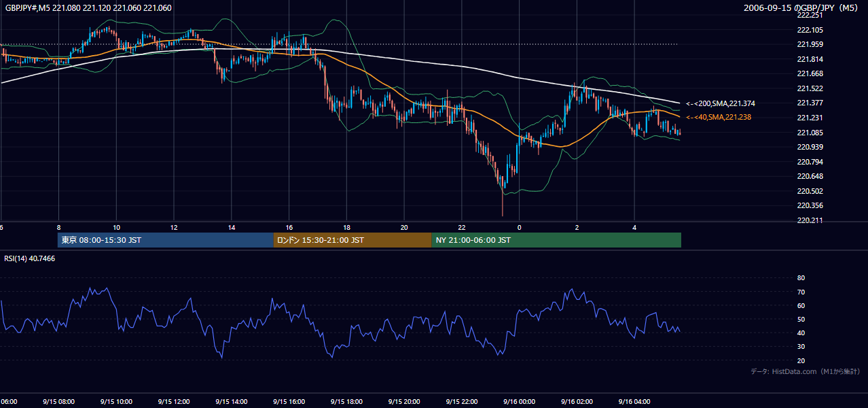Click RSI scale level 80
The image size is (868, 408).
coord(801,278)
